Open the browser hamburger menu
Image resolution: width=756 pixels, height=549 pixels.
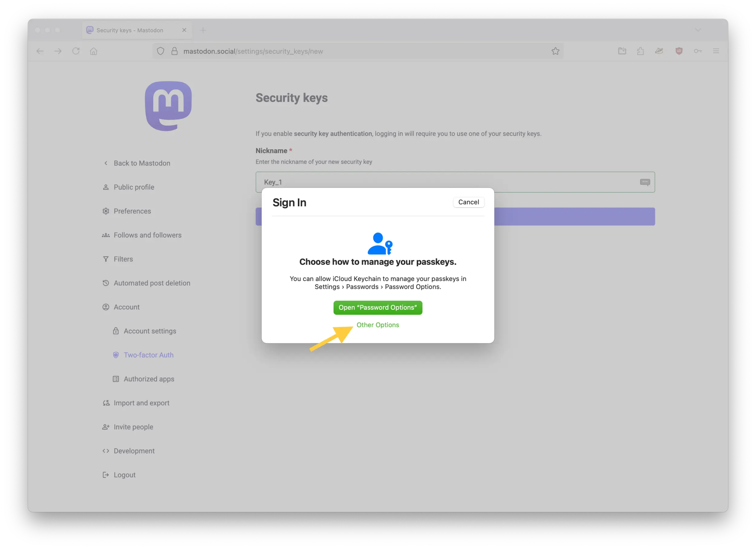tap(716, 51)
